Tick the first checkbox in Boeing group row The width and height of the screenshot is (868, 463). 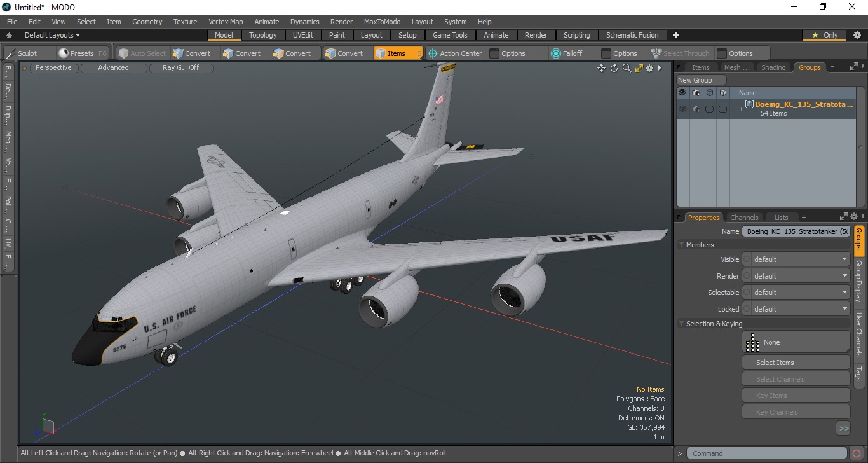point(709,109)
